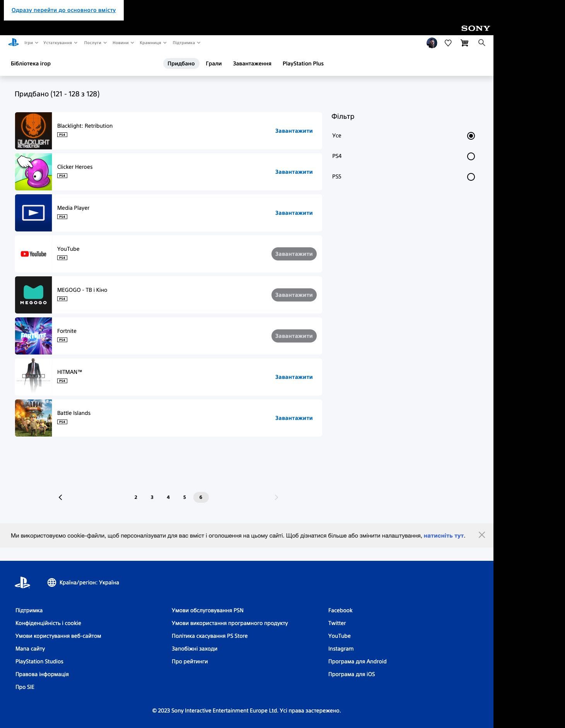Open the HITMAN thumbnail
Screen dimensions: 565x728
[x=33, y=377]
